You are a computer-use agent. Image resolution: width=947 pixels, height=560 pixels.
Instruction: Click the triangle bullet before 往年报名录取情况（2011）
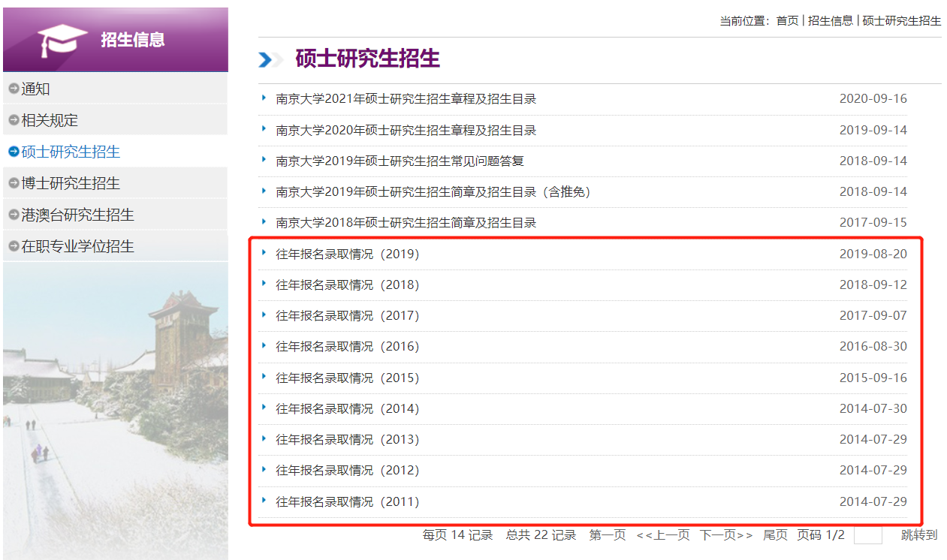coord(262,501)
